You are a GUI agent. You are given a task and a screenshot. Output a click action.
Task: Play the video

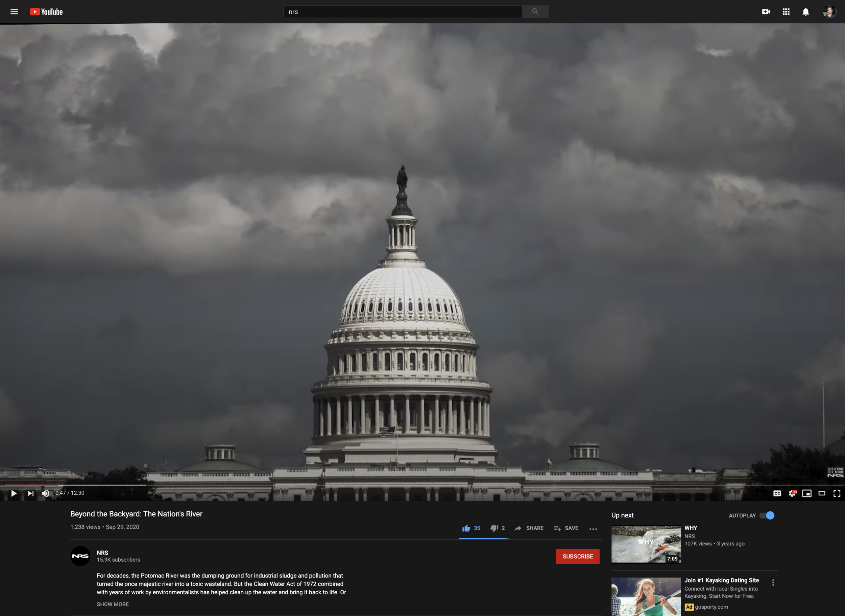click(x=14, y=493)
